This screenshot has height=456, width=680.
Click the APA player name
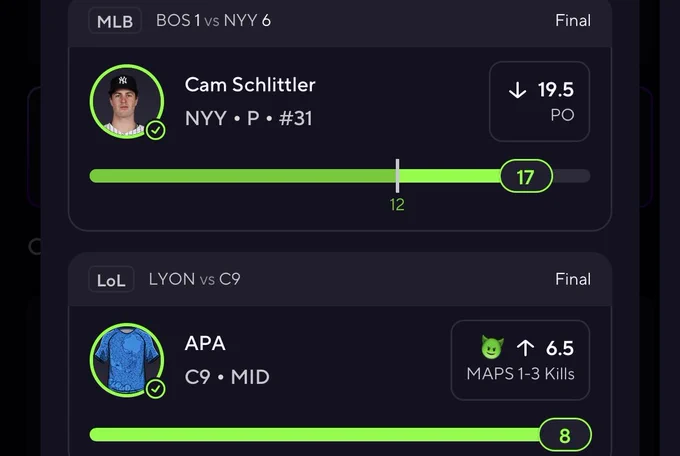(205, 343)
